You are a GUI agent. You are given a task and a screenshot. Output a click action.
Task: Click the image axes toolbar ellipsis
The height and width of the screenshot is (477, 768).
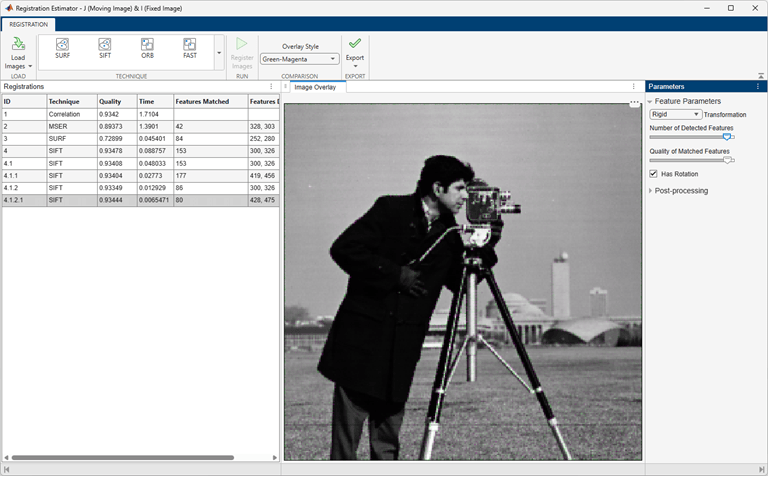pos(634,102)
